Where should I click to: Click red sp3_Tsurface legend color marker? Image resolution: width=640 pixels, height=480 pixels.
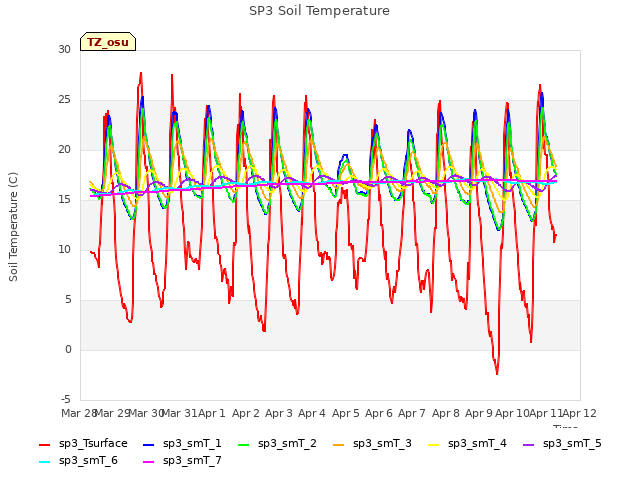(x=44, y=444)
